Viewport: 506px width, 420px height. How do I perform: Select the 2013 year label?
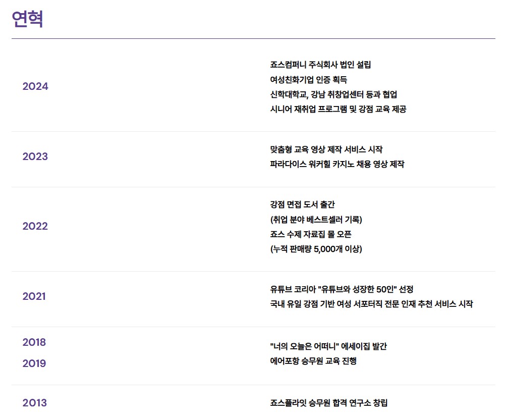(34, 403)
